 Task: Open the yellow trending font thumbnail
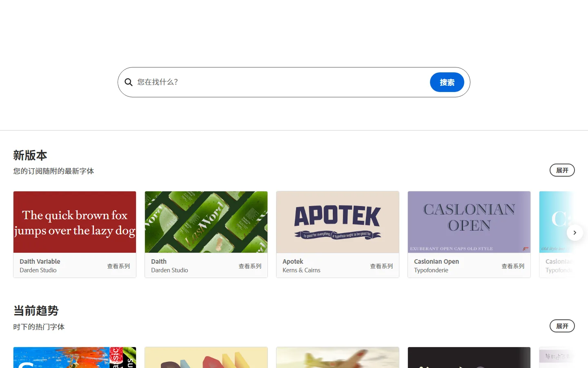[x=206, y=357]
